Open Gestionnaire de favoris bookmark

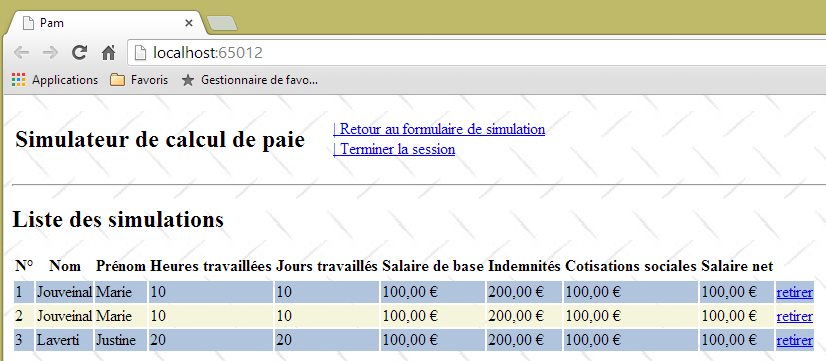coord(249,80)
